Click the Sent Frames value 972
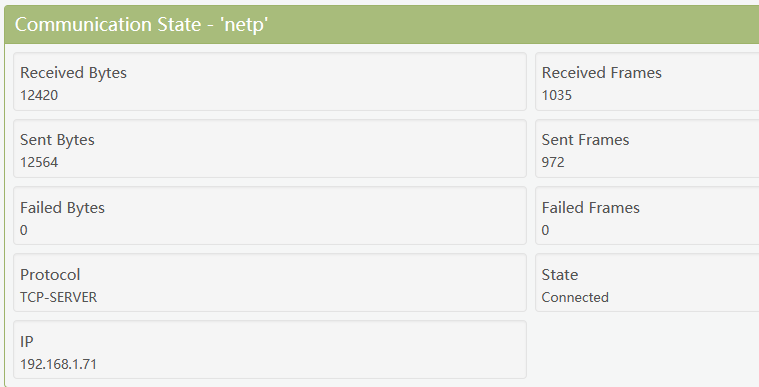Image resolution: width=759 pixels, height=387 pixels. (553, 162)
